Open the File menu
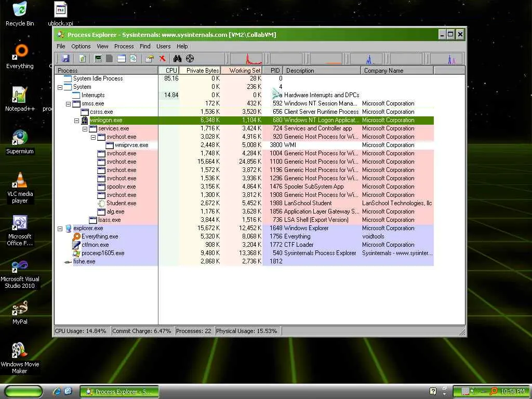The height and width of the screenshot is (399, 532). (61, 46)
